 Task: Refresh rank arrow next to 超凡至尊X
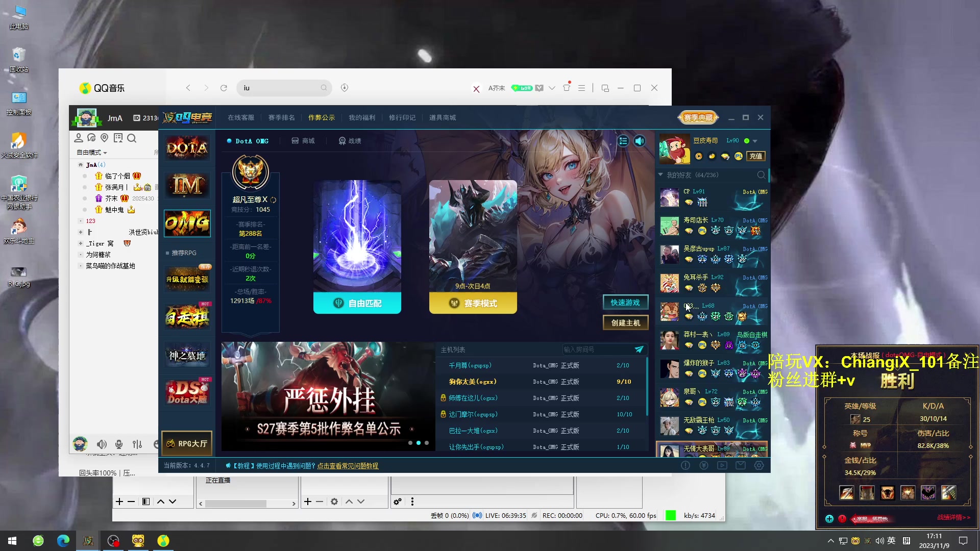273,199
